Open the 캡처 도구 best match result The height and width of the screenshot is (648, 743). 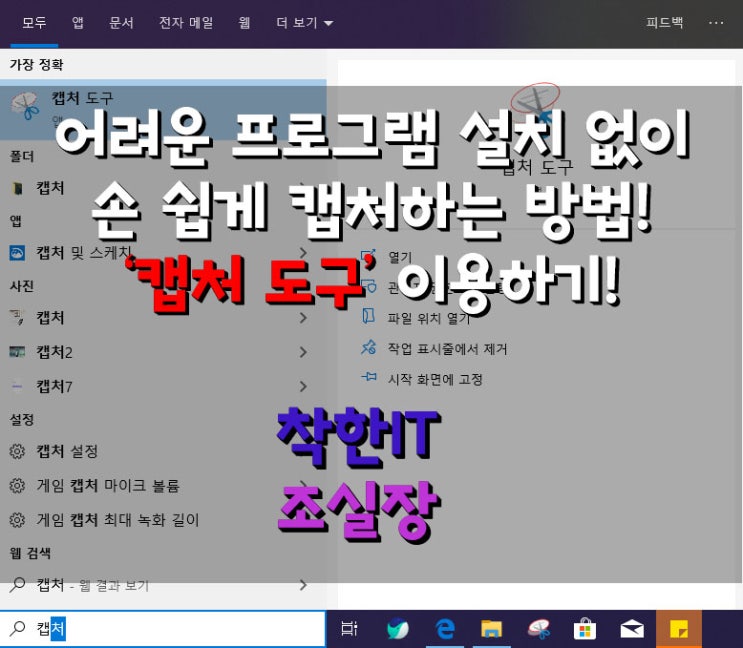[x=163, y=109]
